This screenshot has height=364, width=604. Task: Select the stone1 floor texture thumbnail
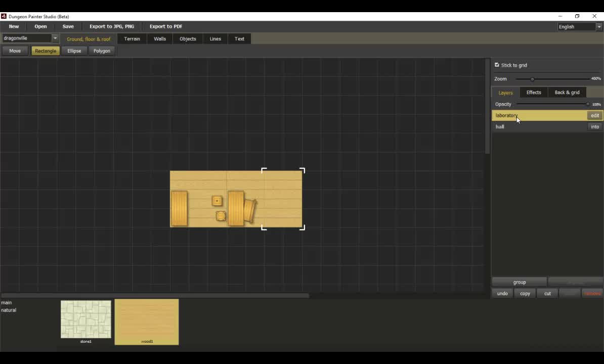point(86,319)
